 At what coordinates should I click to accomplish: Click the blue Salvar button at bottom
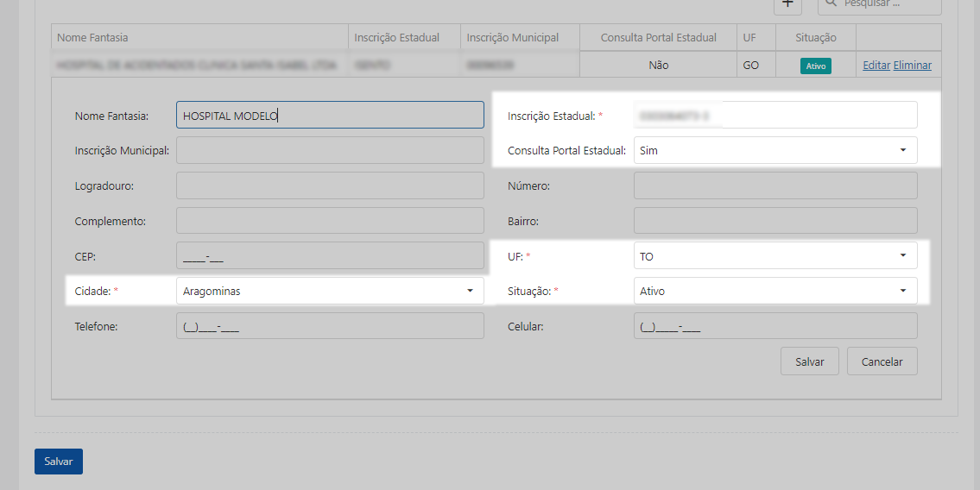tap(59, 462)
